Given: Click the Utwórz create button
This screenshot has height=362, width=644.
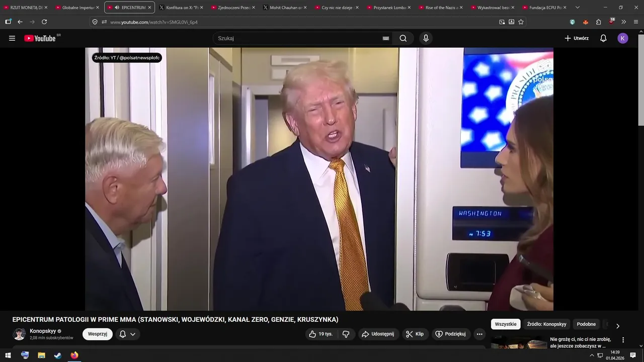Looking at the screenshot, I should pyautogui.click(x=577, y=38).
